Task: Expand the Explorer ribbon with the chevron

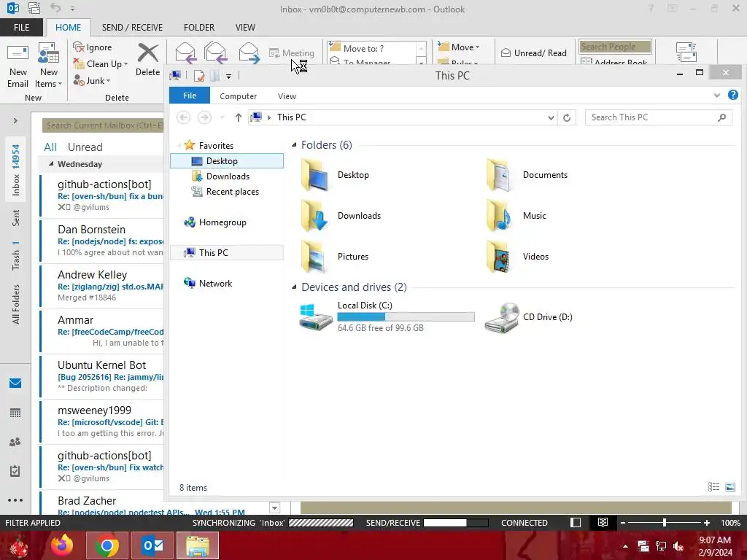Action: point(717,96)
